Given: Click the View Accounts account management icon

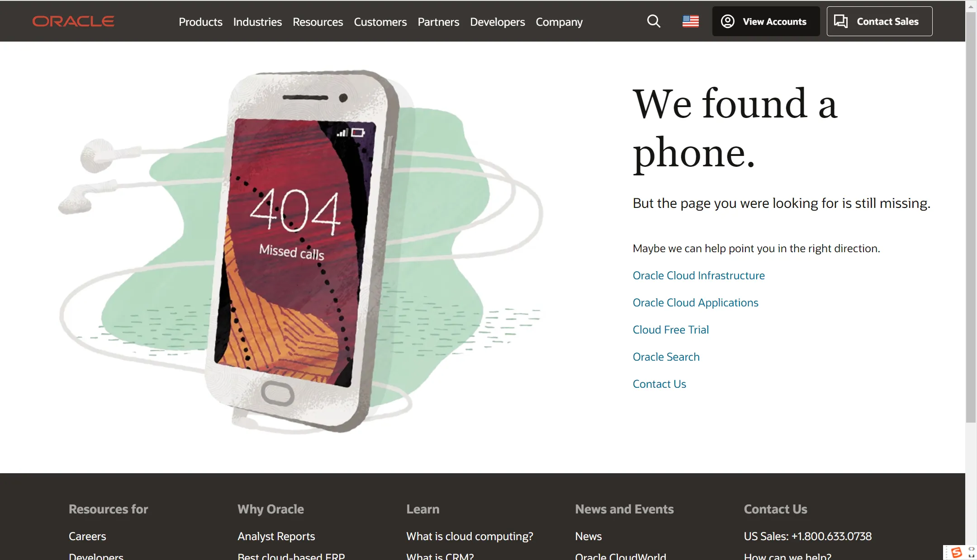Looking at the screenshot, I should [x=728, y=21].
